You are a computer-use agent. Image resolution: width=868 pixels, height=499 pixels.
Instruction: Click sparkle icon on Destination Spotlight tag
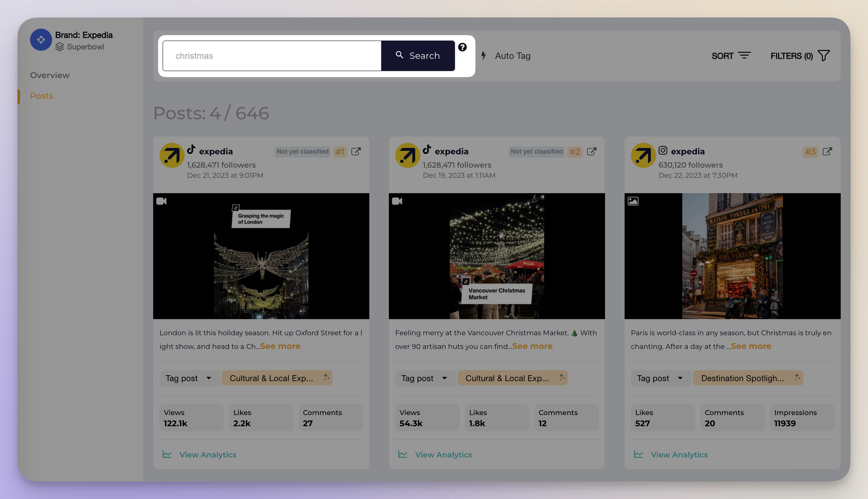797,377
